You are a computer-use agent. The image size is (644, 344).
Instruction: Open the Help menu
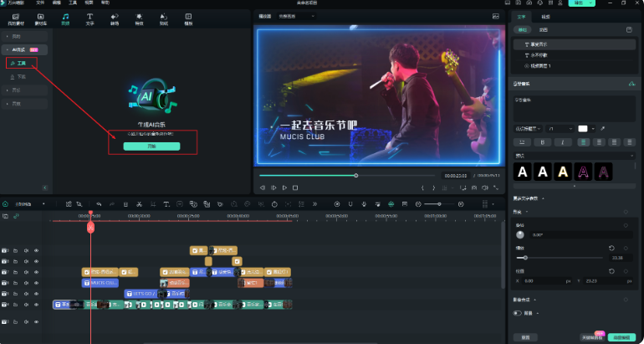pyautogui.click(x=105, y=3)
